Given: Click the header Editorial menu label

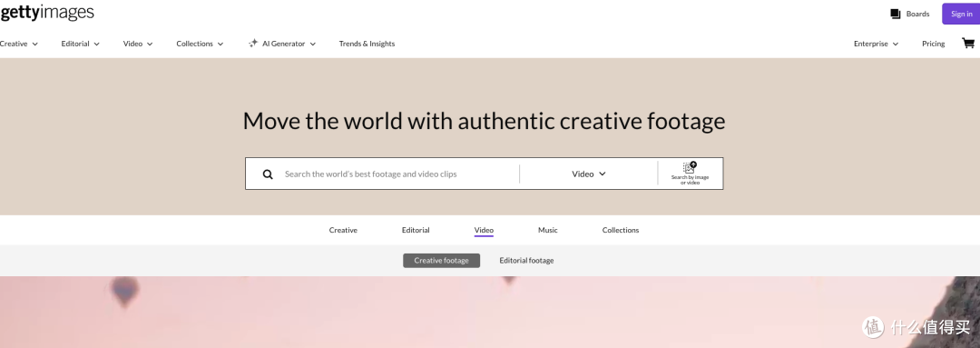Looking at the screenshot, I should click(x=75, y=44).
